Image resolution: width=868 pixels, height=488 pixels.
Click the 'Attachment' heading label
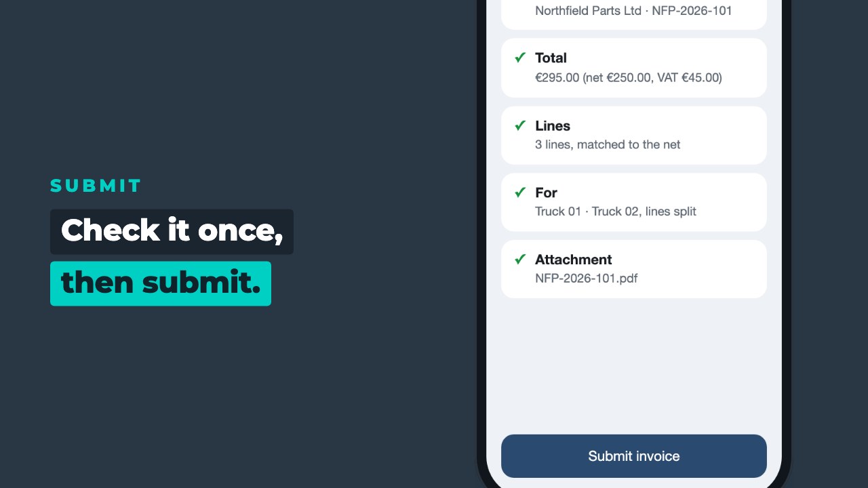574,260
